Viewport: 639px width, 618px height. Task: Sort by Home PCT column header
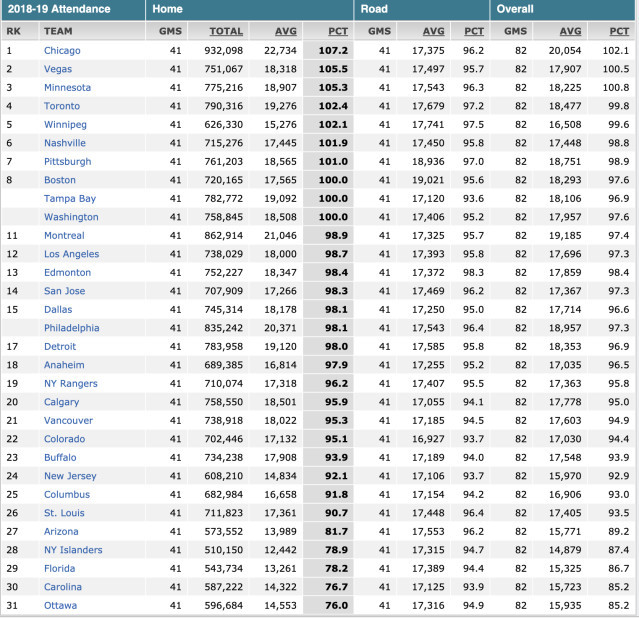[x=338, y=31]
